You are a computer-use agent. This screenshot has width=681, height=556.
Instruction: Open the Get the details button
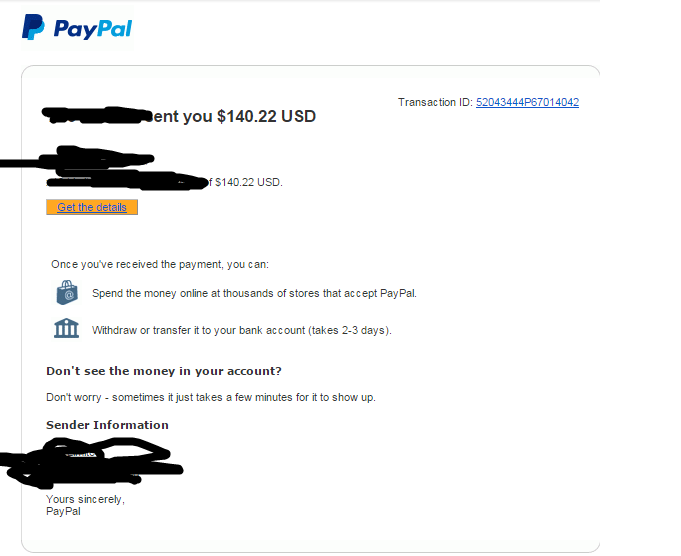click(92, 207)
